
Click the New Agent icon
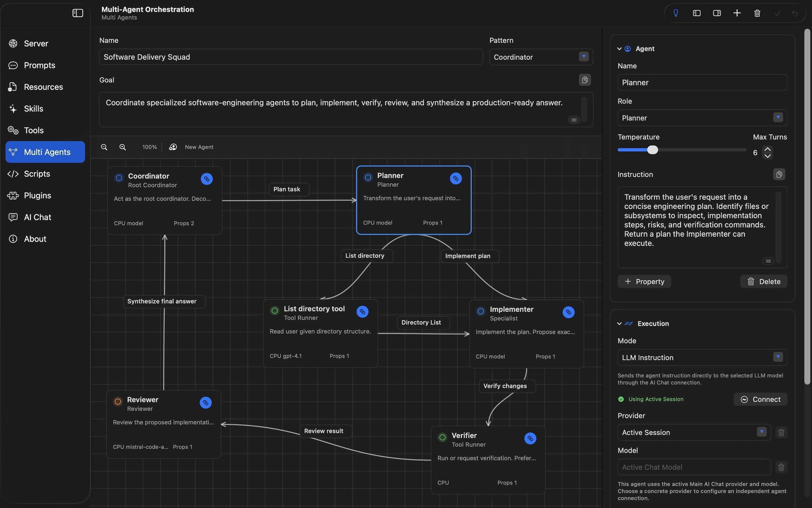pos(173,147)
